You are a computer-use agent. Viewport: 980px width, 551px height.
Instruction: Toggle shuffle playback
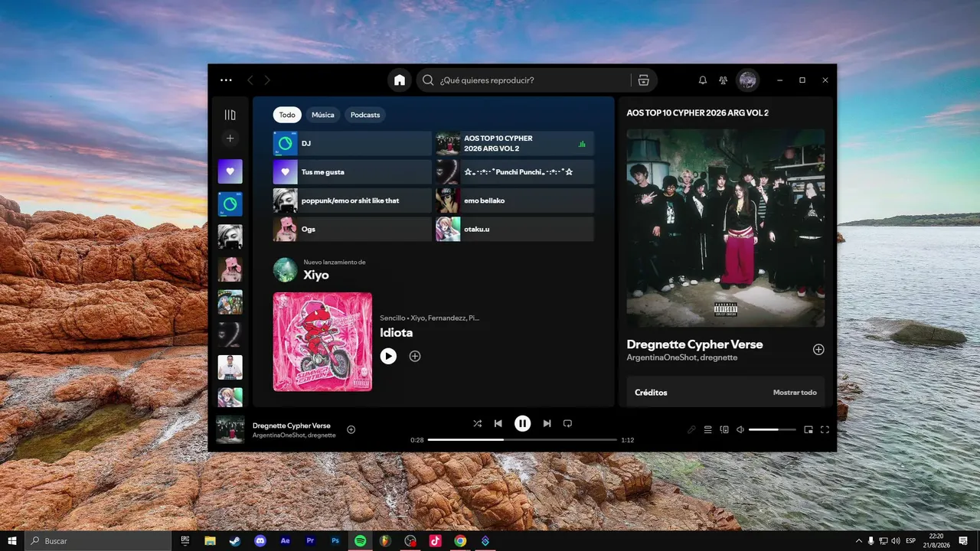pos(478,423)
